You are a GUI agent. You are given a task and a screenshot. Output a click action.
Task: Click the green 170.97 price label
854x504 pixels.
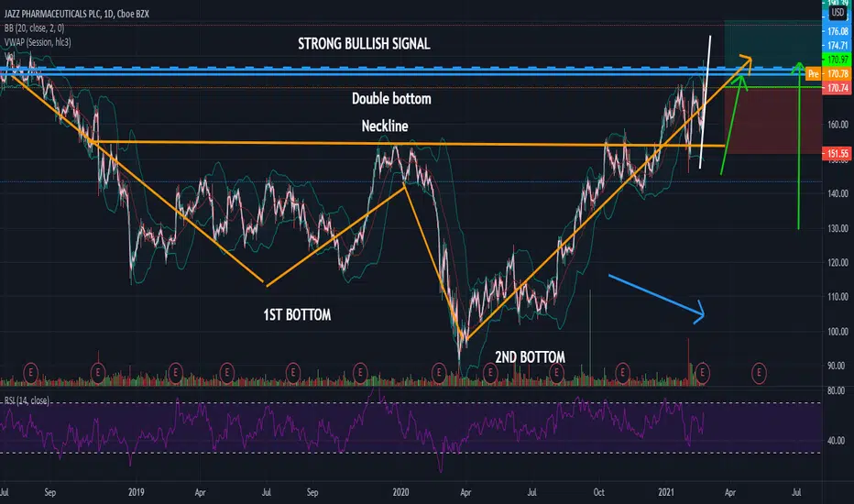[x=838, y=60]
